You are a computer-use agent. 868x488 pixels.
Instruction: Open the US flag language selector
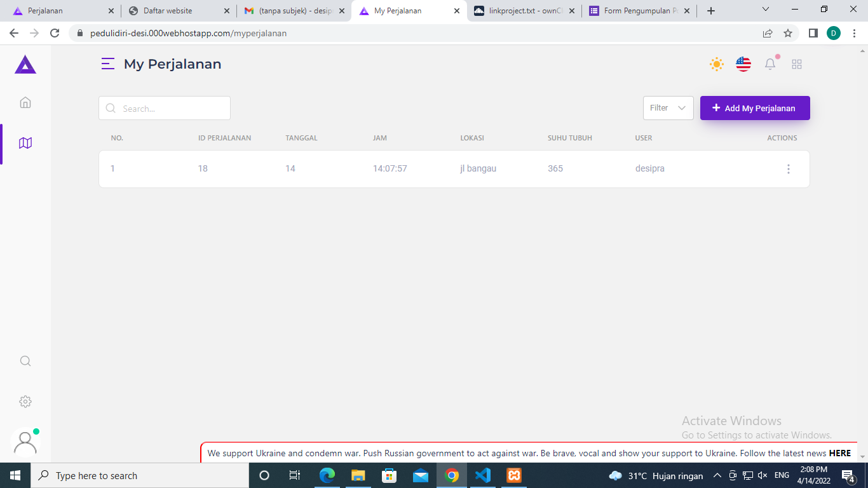click(743, 64)
